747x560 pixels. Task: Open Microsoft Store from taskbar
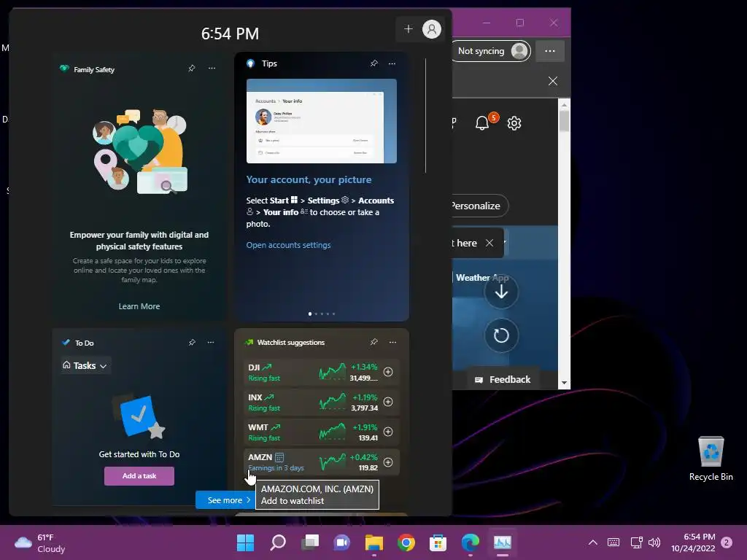tap(438, 542)
